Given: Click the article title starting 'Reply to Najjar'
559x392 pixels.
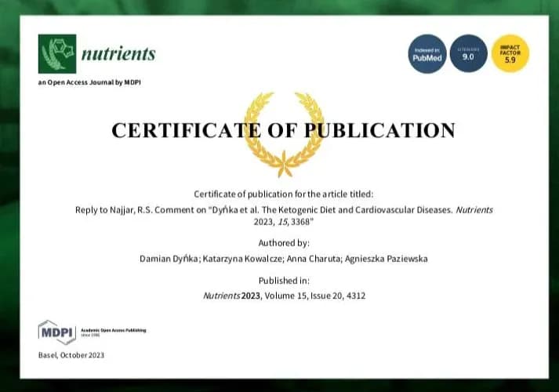Looking at the screenshot, I should click(283, 217).
